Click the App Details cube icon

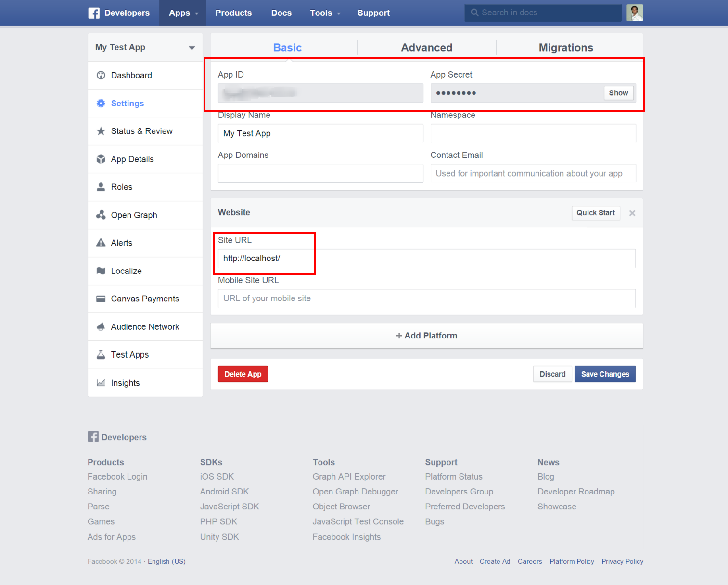click(101, 159)
